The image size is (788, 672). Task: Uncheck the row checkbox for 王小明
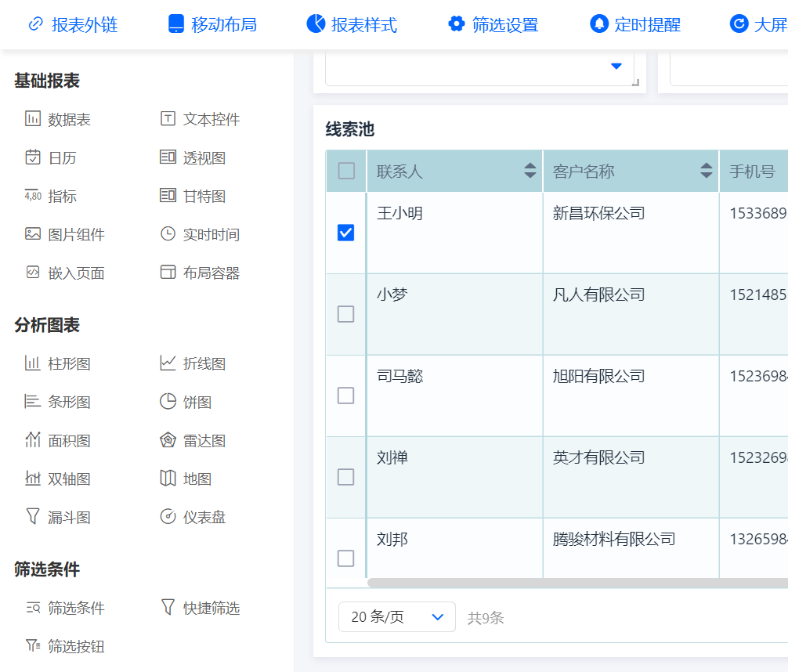pyautogui.click(x=345, y=233)
